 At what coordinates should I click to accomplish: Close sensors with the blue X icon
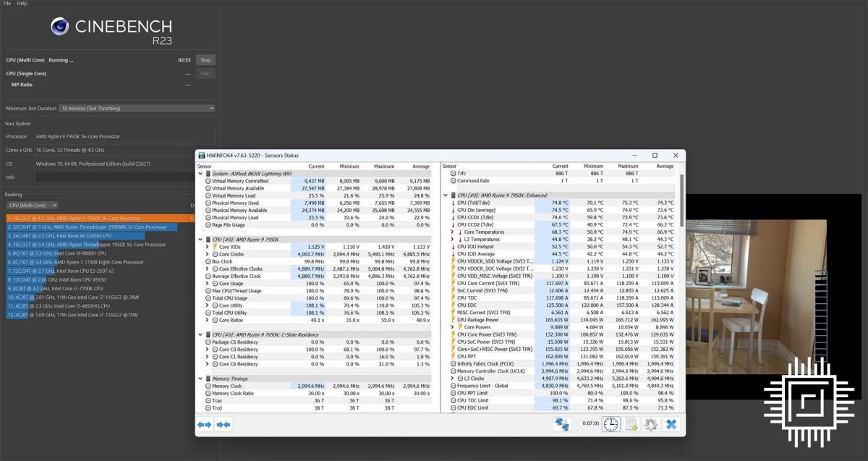coord(671,424)
